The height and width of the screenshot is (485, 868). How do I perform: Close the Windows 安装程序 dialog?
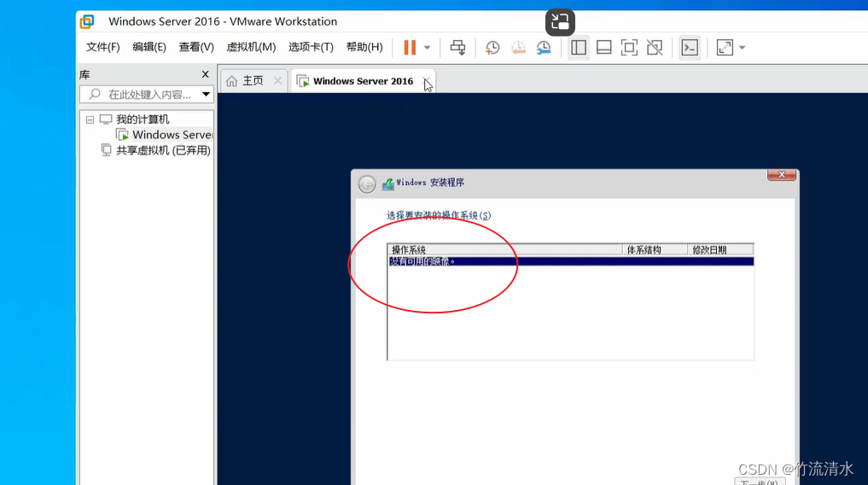782,175
